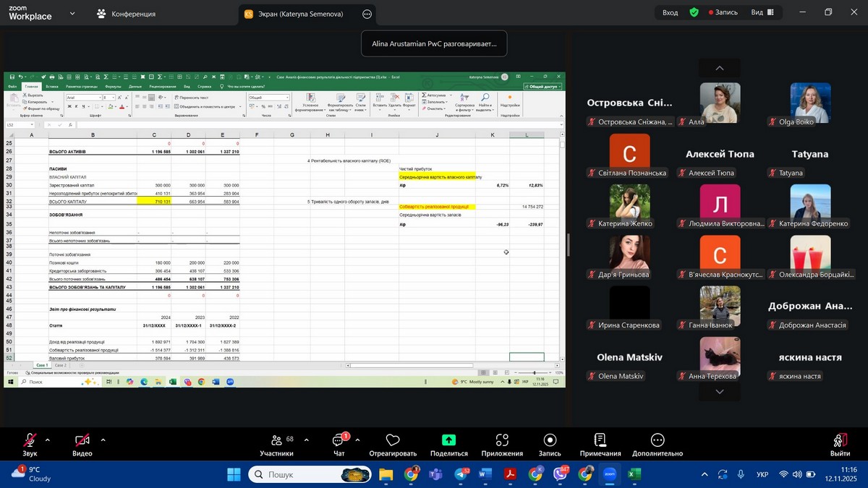Click the green security shield icon
Screen dimensions: 868x488
click(694, 12)
